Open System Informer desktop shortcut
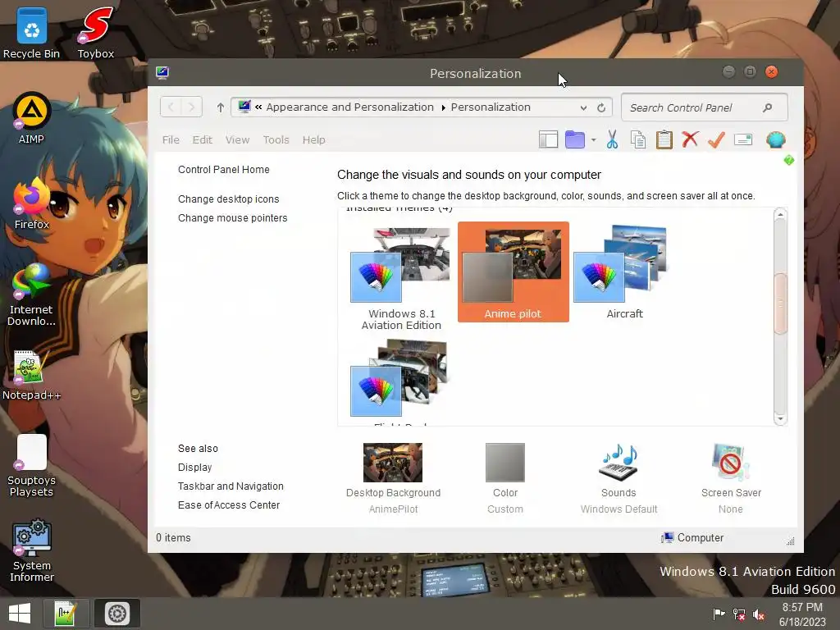Viewport: 840px width, 630px height. point(32,550)
